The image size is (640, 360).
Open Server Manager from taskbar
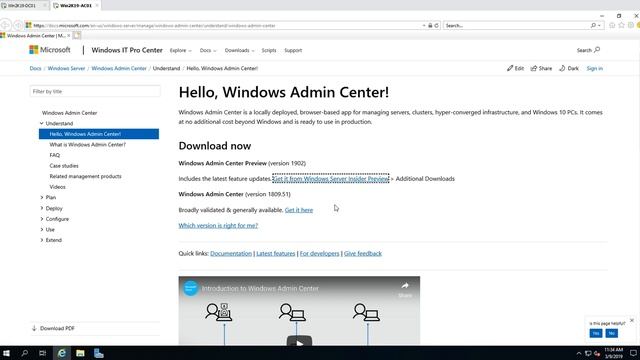click(99, 353)
